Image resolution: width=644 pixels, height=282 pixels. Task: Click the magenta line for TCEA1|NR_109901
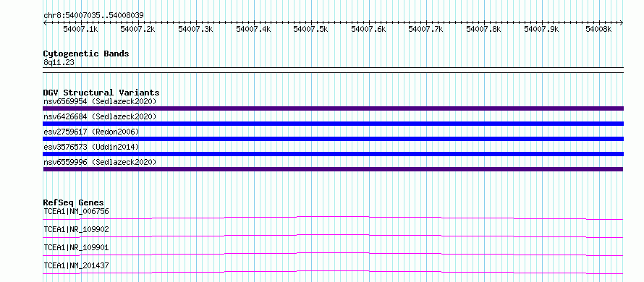point(333,254)
